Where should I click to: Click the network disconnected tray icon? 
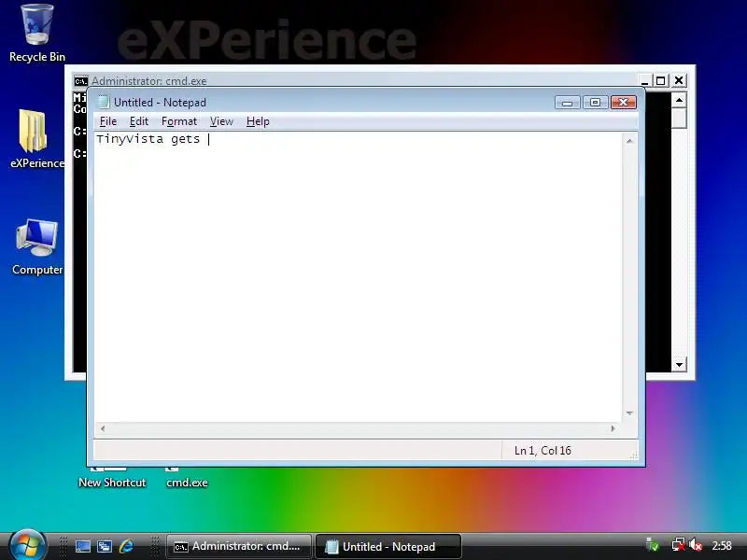[678, 545]
